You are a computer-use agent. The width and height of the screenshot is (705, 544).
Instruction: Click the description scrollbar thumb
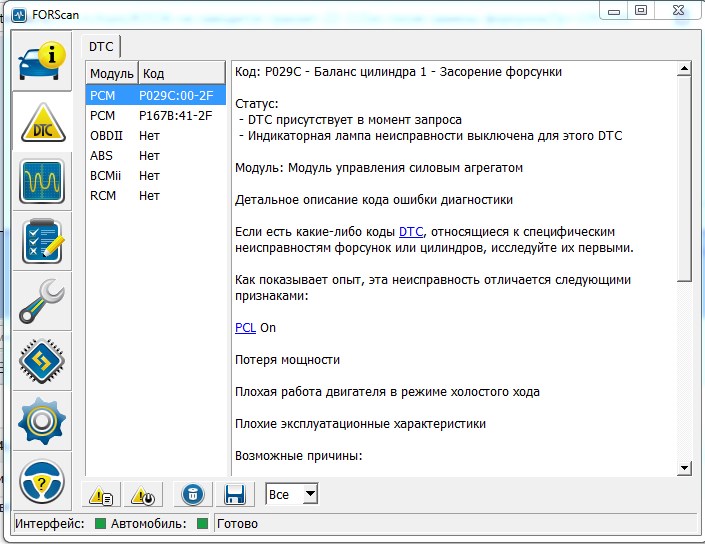pyautogui.click(x=684, y=179)
